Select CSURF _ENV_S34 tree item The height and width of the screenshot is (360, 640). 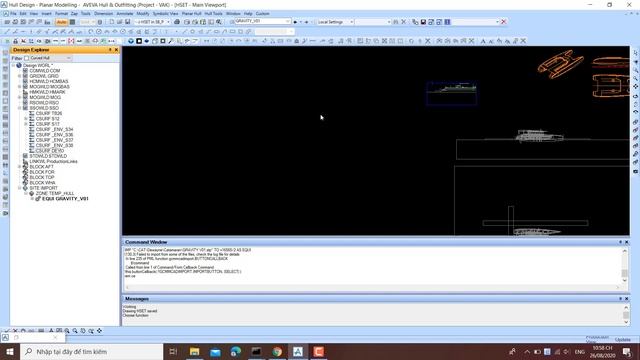click(x=54, y=129)
